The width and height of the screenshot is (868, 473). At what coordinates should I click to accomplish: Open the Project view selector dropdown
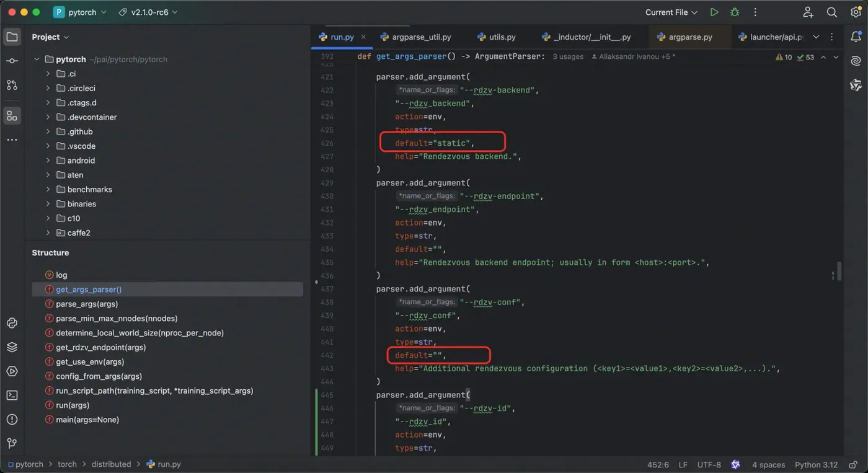[x=51, y=37]
